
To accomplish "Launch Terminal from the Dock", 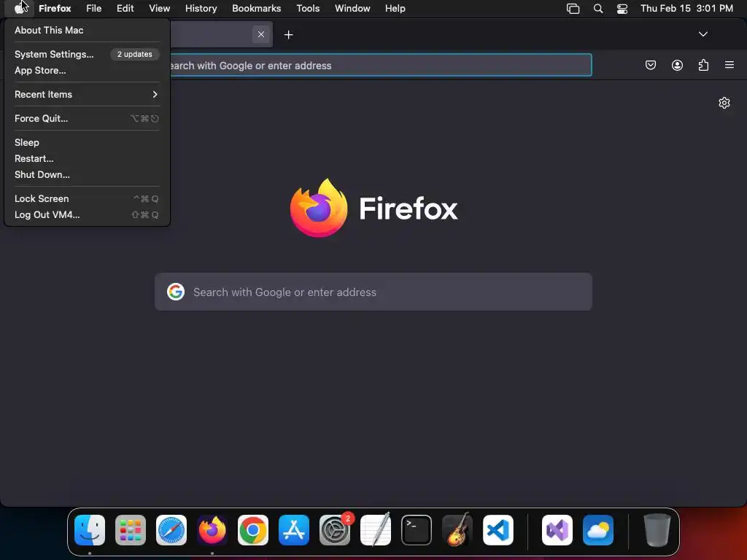I will pos(417,530).
